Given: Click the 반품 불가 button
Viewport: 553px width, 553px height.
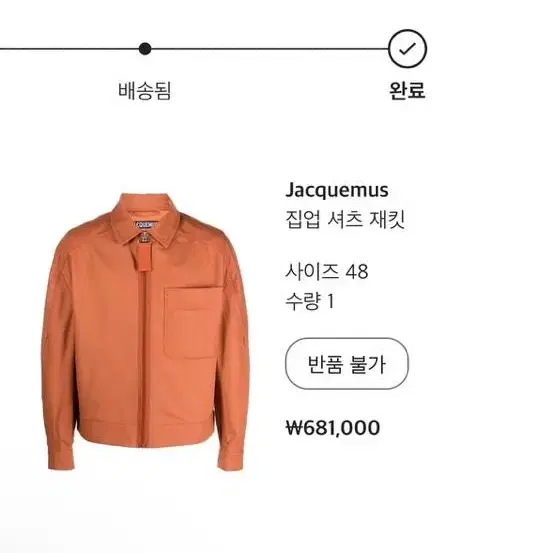Looking at the screenshot, I should [347, 364].
